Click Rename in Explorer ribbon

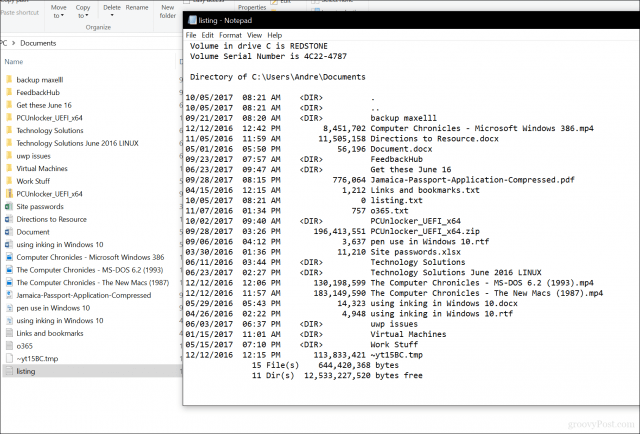tap(137, 7)
